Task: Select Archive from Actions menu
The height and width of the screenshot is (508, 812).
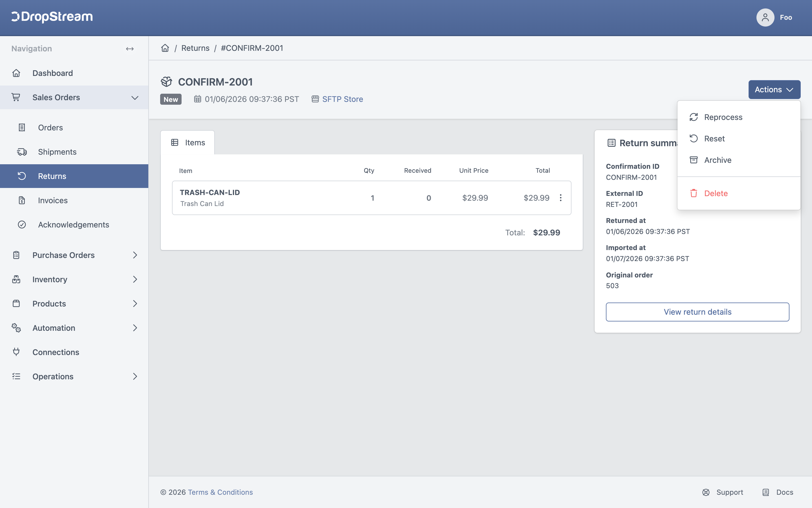Action: point(739,160)
